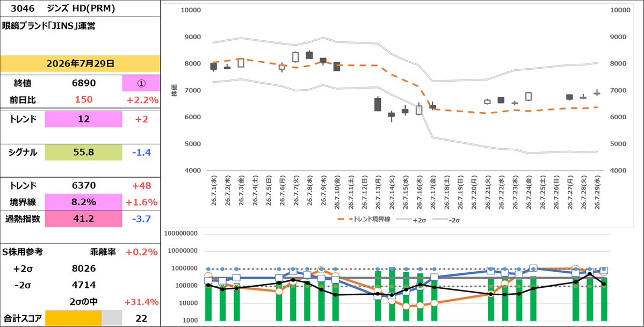Click the blue -1.4 signal change
The image size is (644, 327).
click(x=142, y=153)
